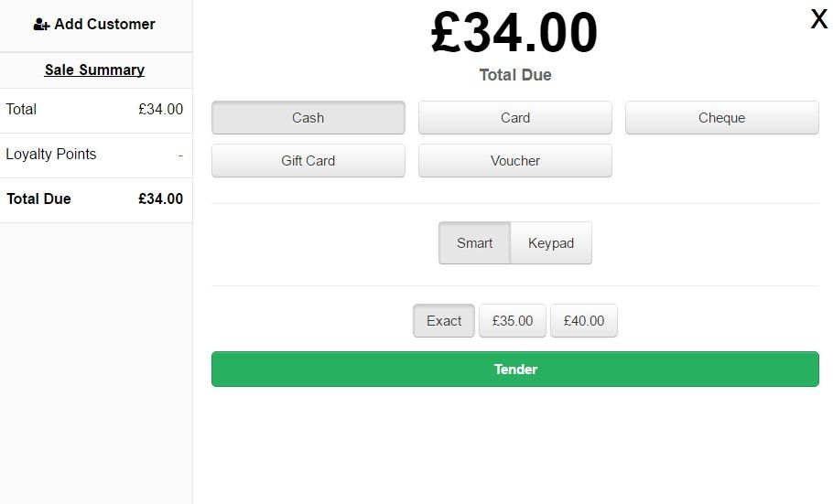This screenshot has width=833, height=504.
Task: Click the Total row in summary
Action: (x=96, y=111)
